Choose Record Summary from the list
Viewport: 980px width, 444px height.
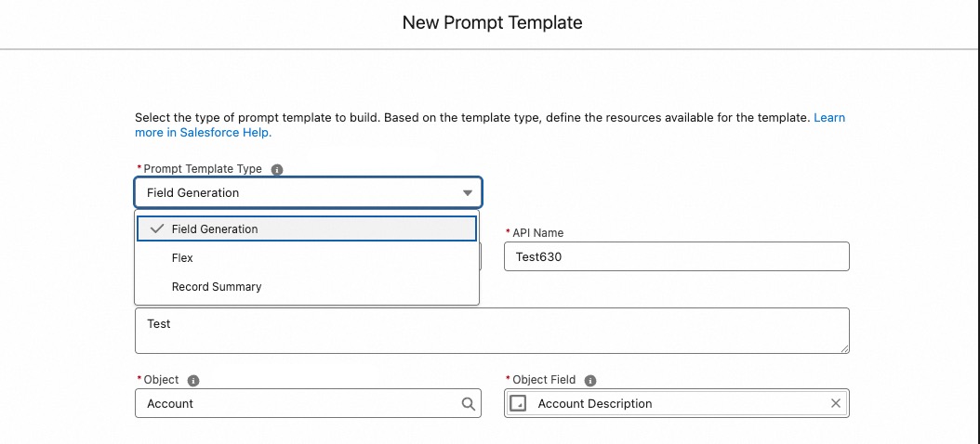pos(217,287)
